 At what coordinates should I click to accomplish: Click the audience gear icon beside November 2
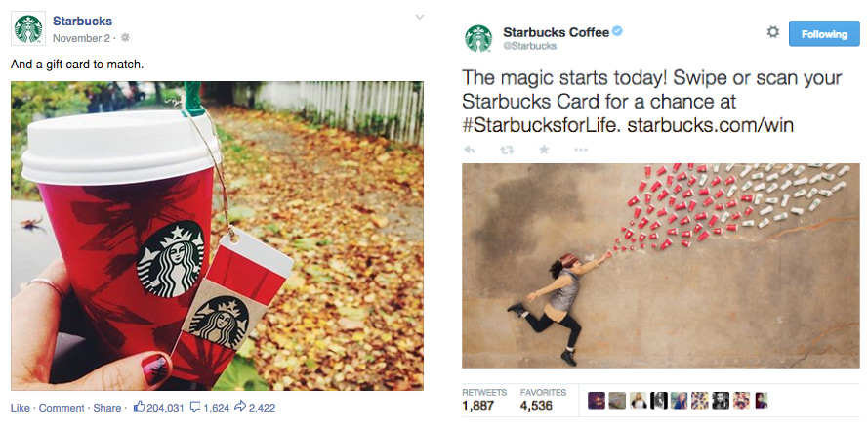[125, 37]
